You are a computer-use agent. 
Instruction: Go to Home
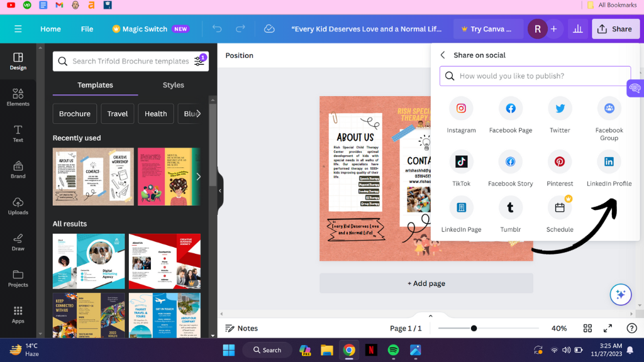tap(50, 29)
